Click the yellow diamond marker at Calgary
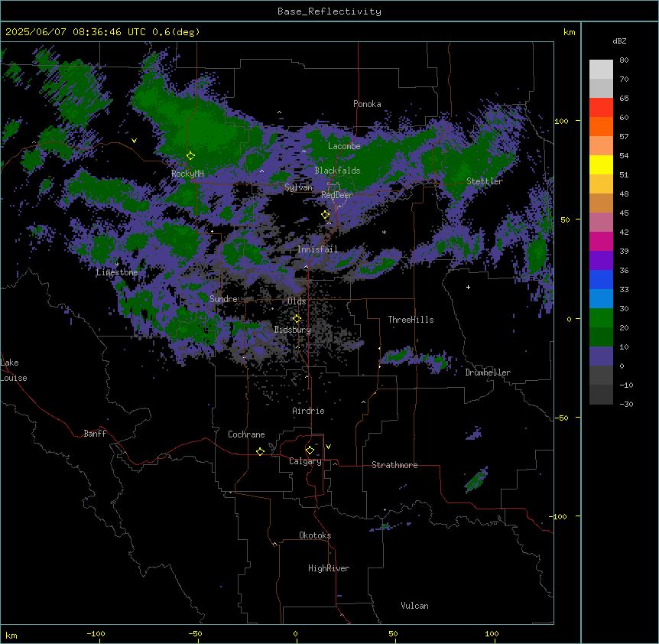659x644 pixels. coord(310,450)
